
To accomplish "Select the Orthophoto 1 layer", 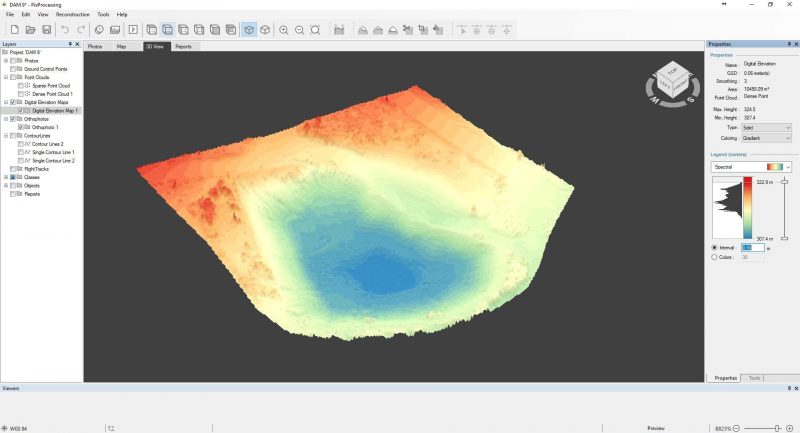I will coord(45,127).
